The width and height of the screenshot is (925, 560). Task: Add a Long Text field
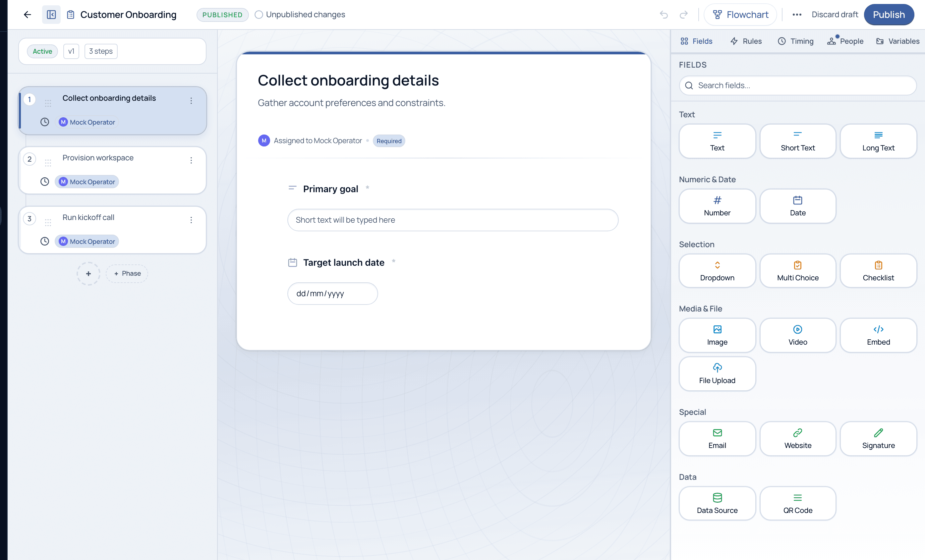pyautogui.click(x=879, y=141)
